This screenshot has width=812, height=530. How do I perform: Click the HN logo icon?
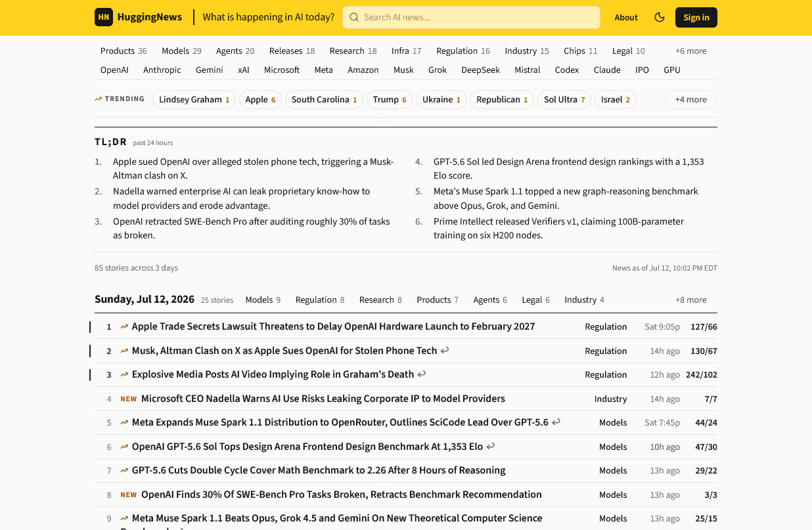(104, 17)
